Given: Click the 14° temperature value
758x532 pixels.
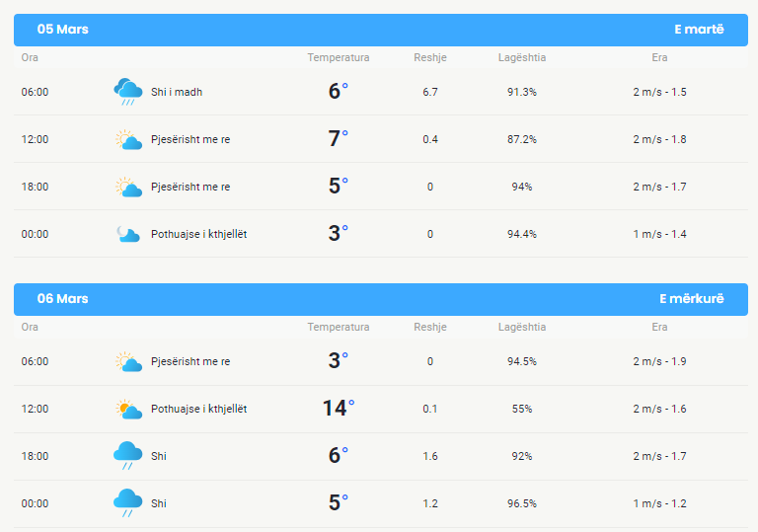Looking at the screenshot, I should tap(339, 409).
